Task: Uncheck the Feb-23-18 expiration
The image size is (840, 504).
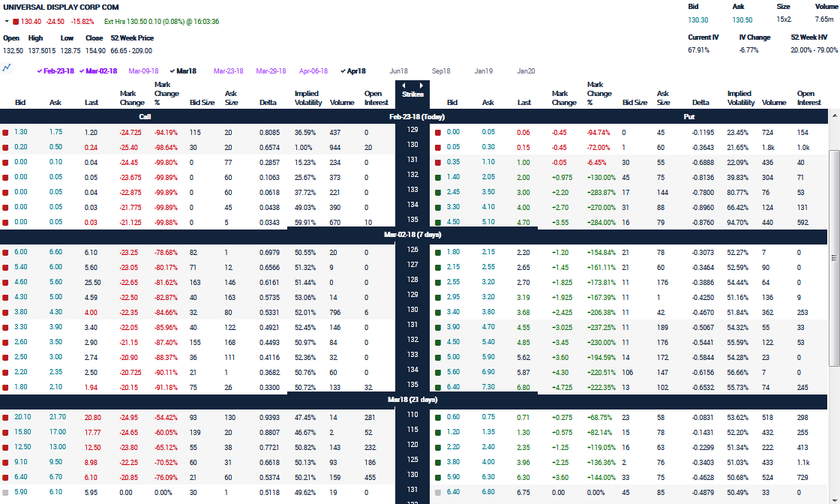Action: pos(55,71)
